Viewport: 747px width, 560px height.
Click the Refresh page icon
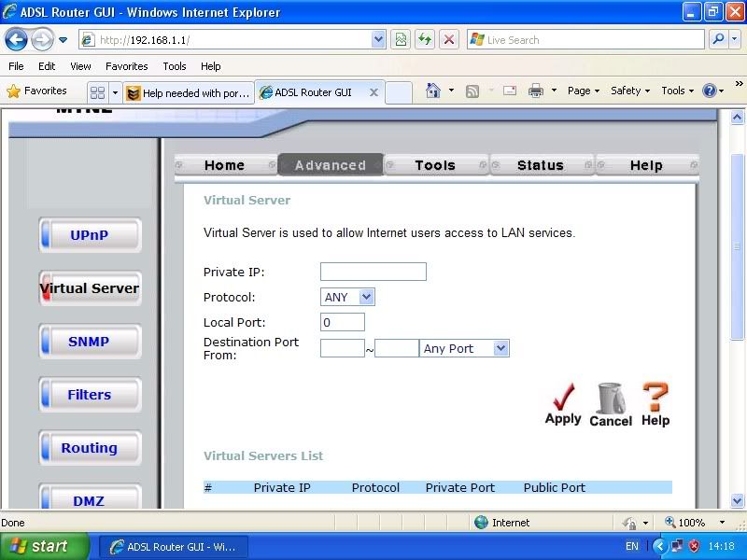[425, 40]
